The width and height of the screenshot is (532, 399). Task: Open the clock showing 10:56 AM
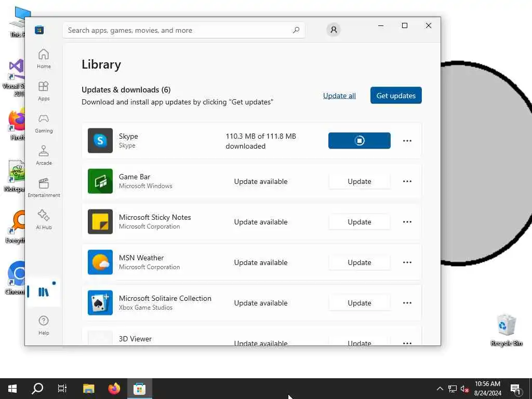point(487,389)
